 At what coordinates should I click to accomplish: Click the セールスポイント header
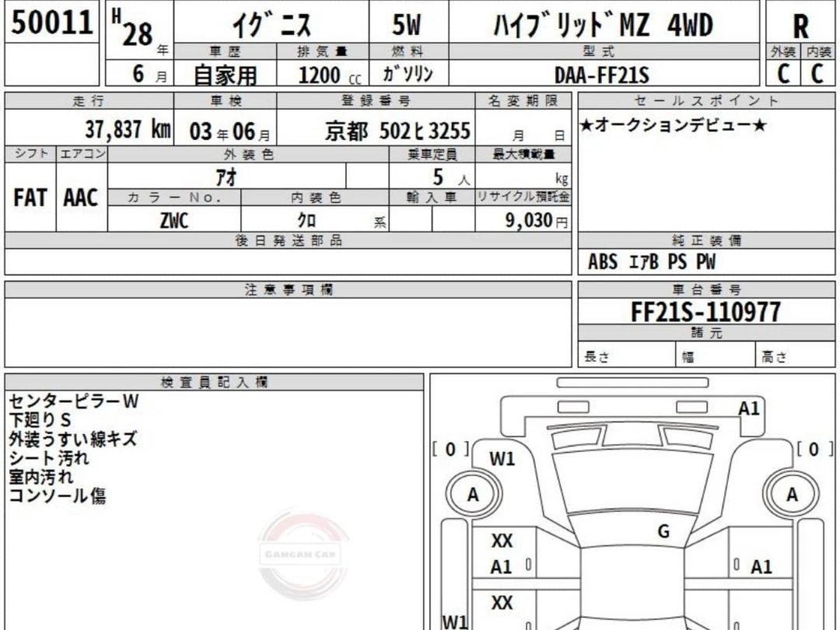[706, 100]
